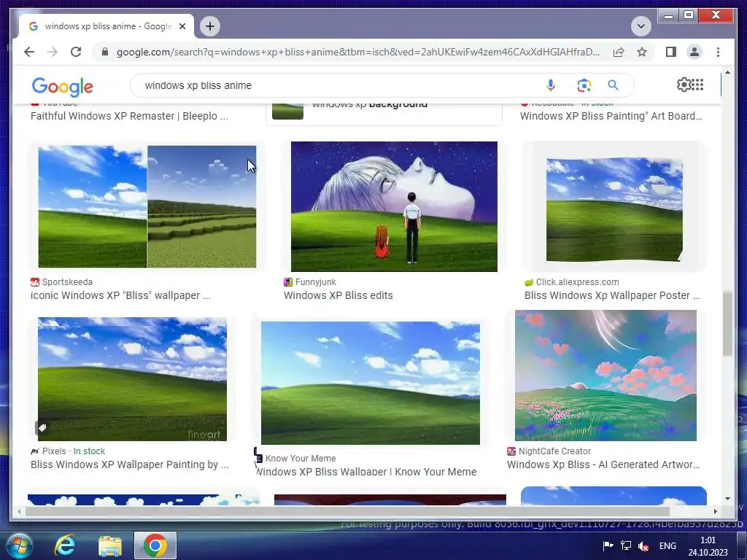Reload the current page
This screenshot has height=560, width=747.
[76, 52]
